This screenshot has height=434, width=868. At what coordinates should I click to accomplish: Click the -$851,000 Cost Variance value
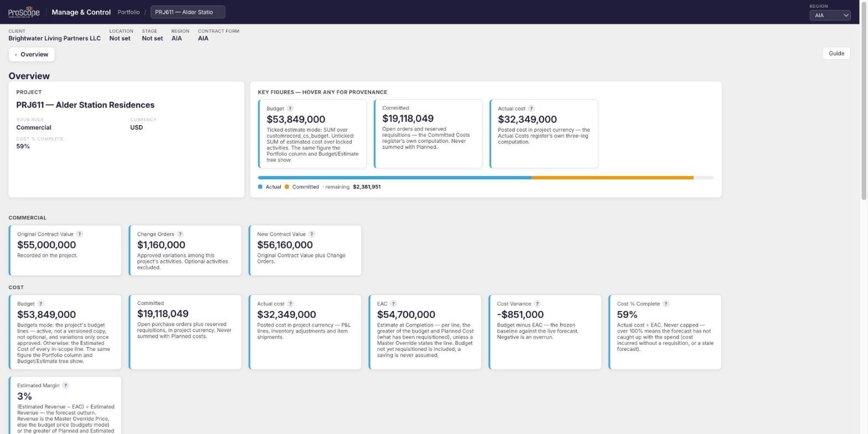[x=520, y=315]
